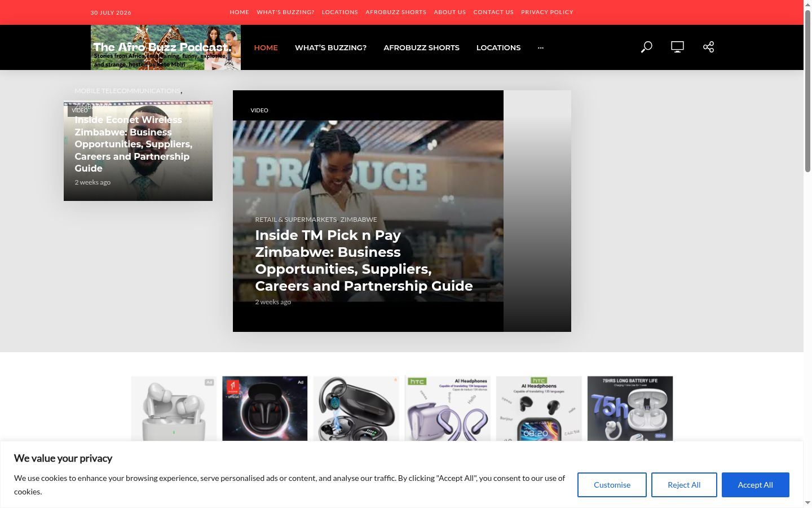This screenshot has width=812, height=508.
Task: Open the share icon in header
Action: pos(709,47)
